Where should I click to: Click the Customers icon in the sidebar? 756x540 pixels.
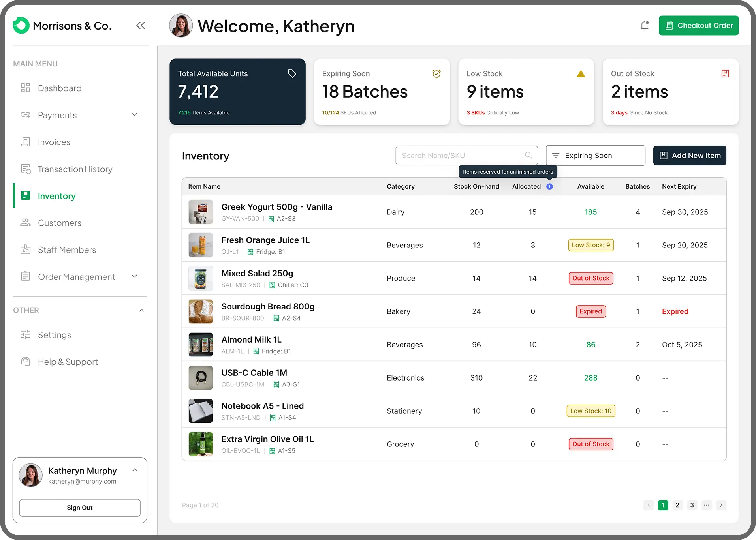pyautogui.click(x=26, y=223)
